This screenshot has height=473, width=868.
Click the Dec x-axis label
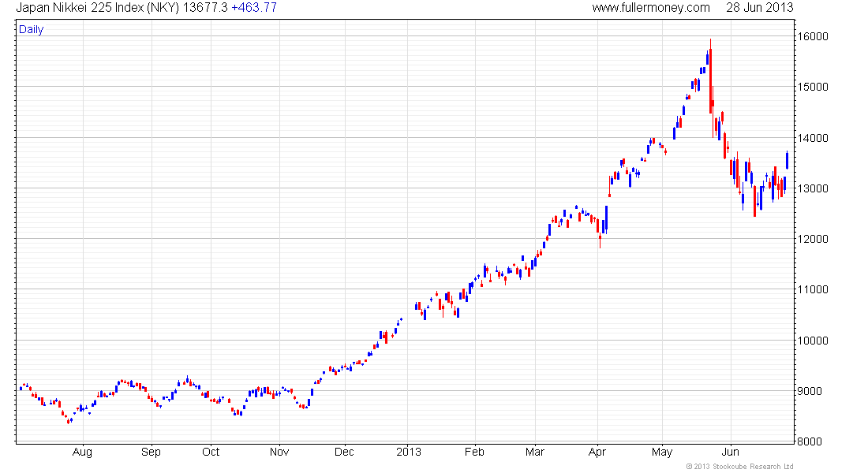344,452
